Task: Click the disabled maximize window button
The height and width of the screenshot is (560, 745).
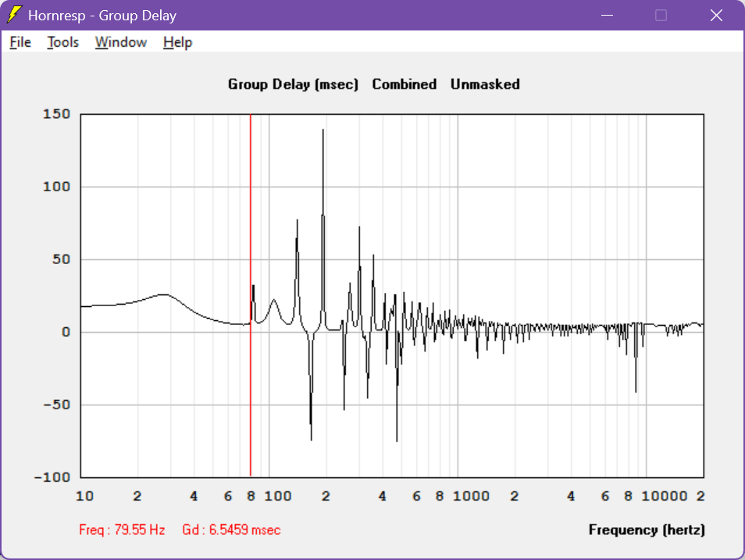Action: [661, 15]
